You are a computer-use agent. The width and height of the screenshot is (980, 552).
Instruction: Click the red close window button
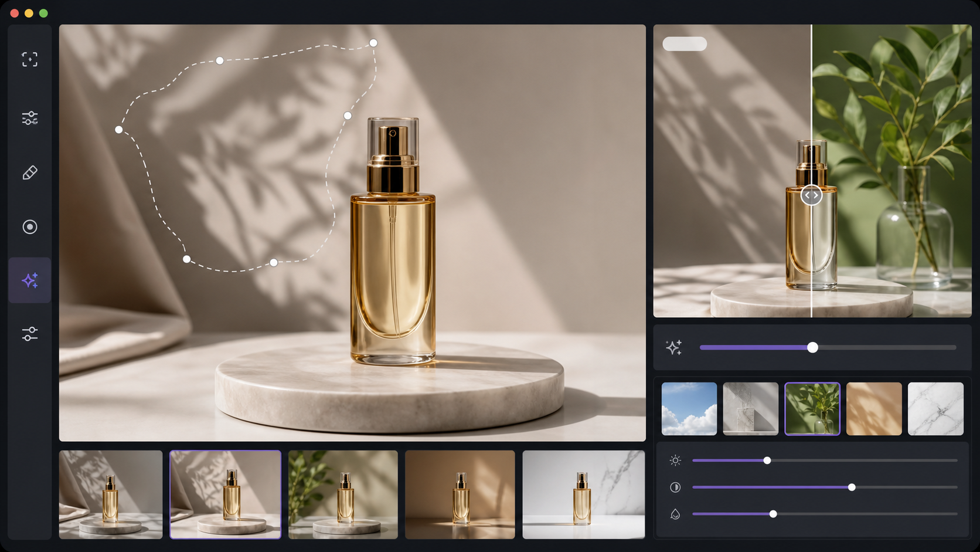(x=14, y=13)
